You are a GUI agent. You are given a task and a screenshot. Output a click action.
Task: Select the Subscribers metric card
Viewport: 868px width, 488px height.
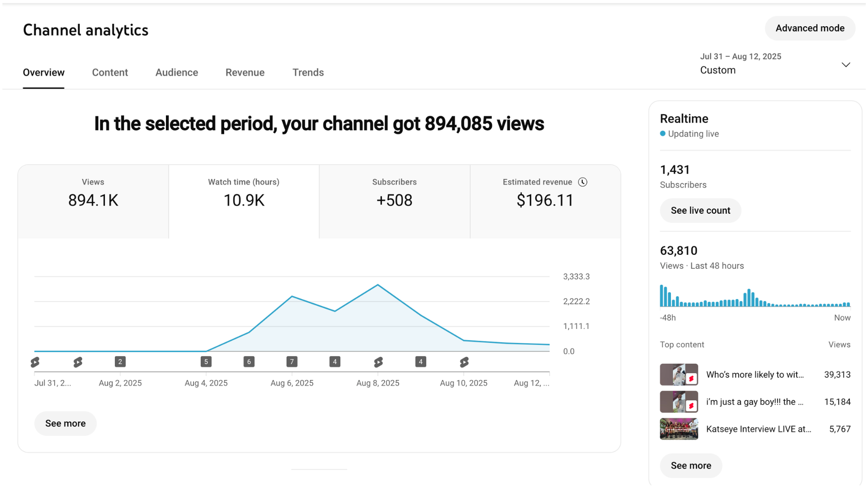click(x=395, y=202)
